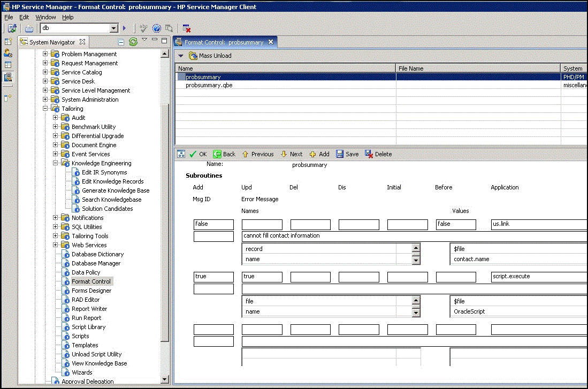Viewport: 588px width, 389px height.
Task: Select the Format Control: probsummary tab
Action: pyautogui.click(x=224, y=42)
